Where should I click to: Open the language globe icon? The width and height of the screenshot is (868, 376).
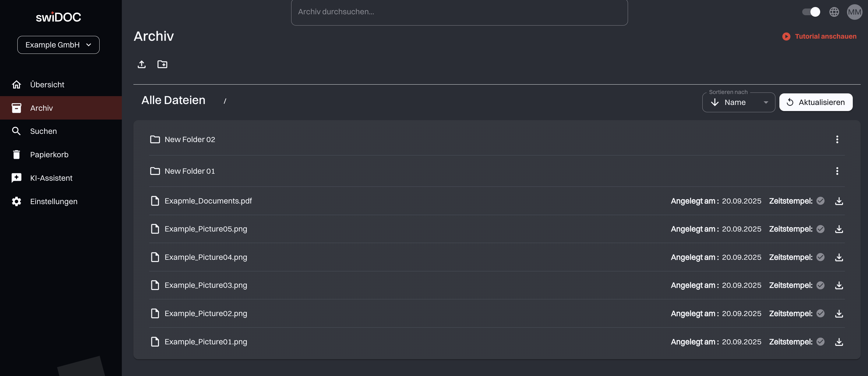(x=834, y=12)
